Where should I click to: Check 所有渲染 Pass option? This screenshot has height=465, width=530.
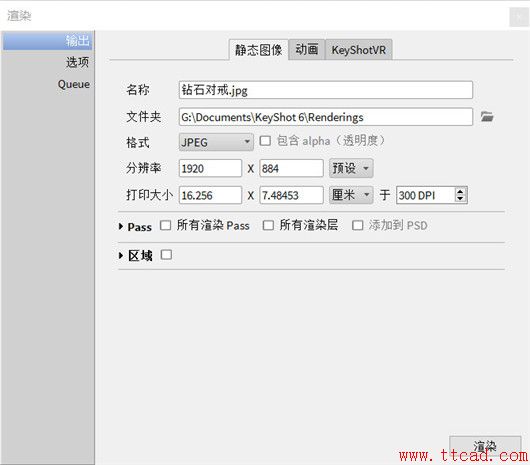click(165, 225)
